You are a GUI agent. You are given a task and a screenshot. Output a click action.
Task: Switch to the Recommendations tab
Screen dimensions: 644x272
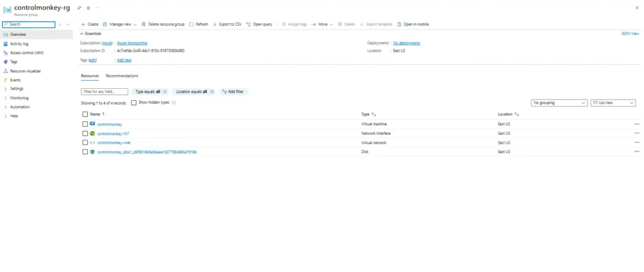click(x=122, y=76)
